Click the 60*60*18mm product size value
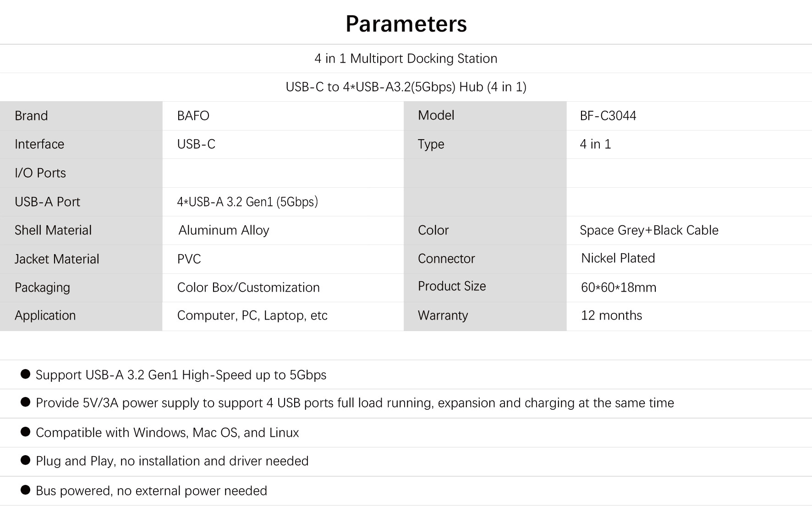Viewport: 812px width, 517px height. tap(619, 288)
